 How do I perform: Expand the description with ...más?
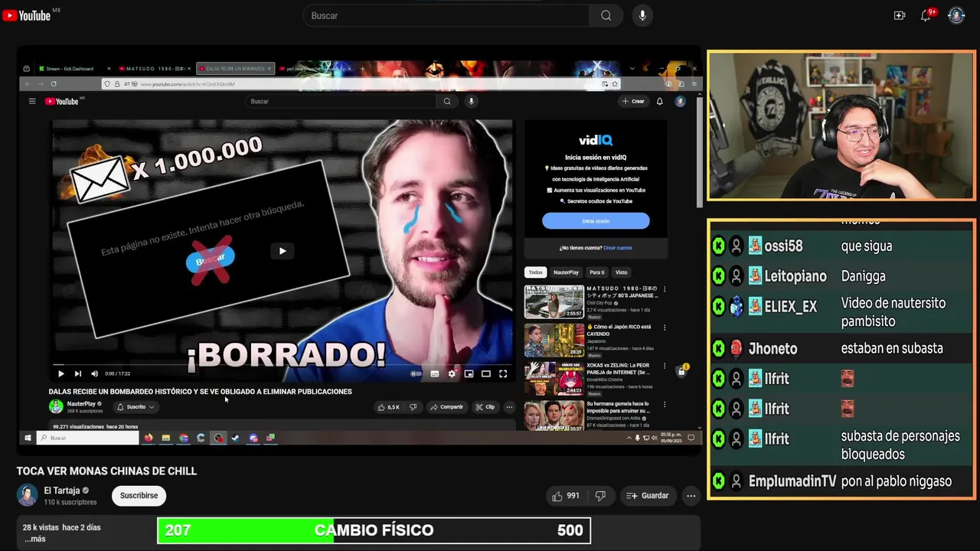34,539
